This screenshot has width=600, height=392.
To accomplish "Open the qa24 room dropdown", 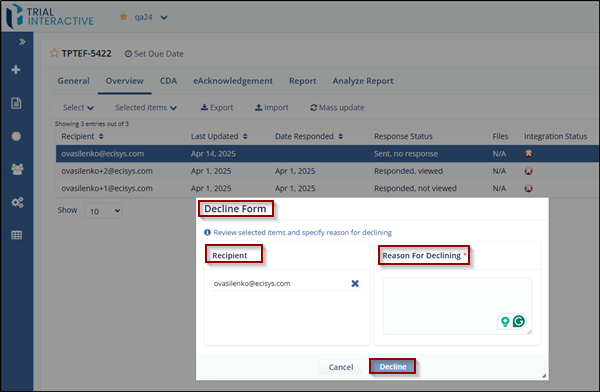I will 164,18.
